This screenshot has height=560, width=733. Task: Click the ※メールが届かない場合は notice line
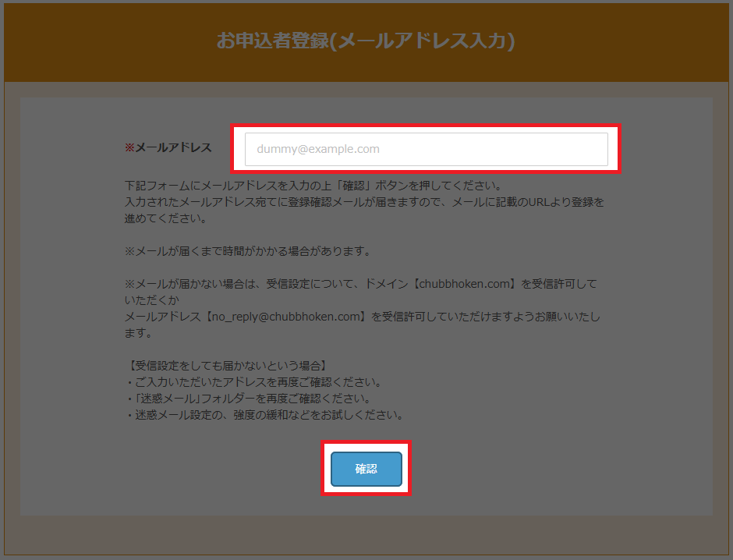(x=234, y=284)
